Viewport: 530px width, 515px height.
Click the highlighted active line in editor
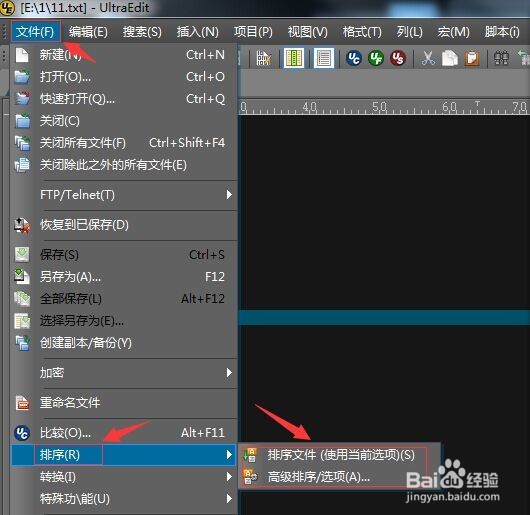point(384,318)
